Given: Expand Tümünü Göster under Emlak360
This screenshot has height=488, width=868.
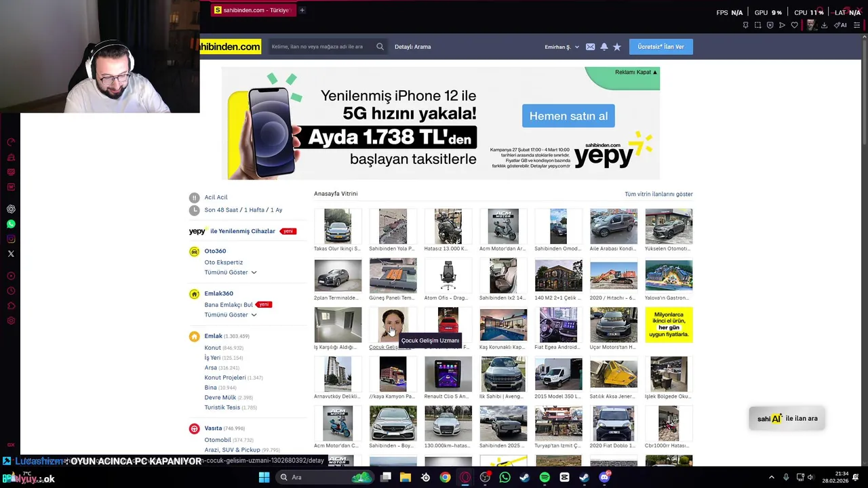Looking at the screenshot, I should click(231, 314).
